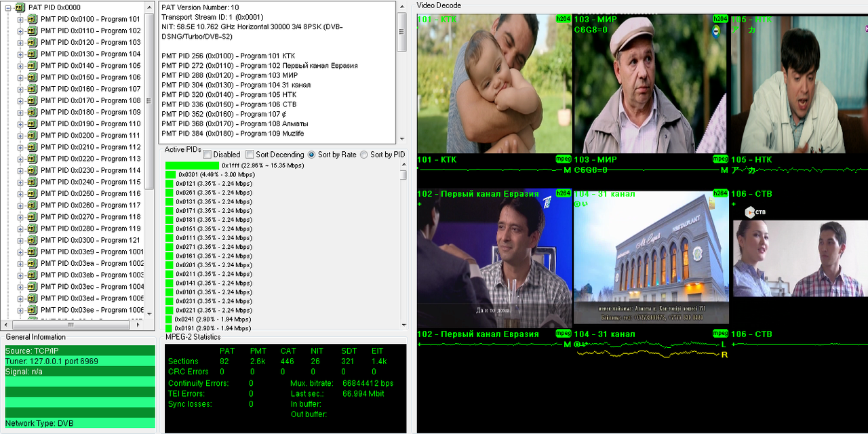Expand PMT PID 0x0270 - Program 118
Viewport: 868px width, 434px height.
[x=20, y=217]
